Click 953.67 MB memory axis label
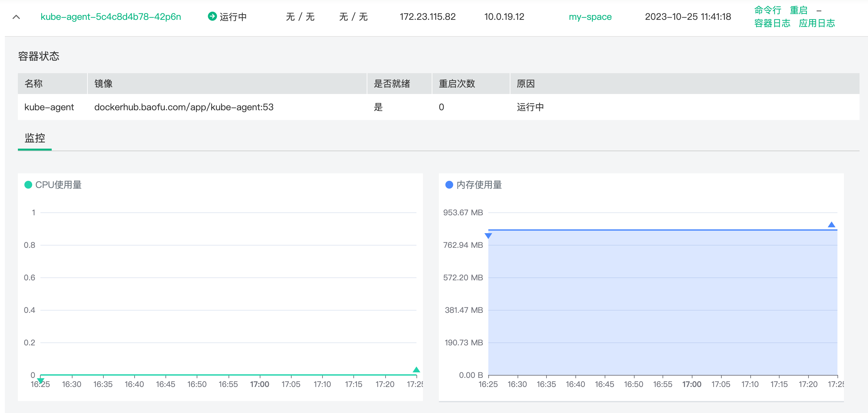The width and height of the screenshot is (868, 413). click(x=463, y=212)
